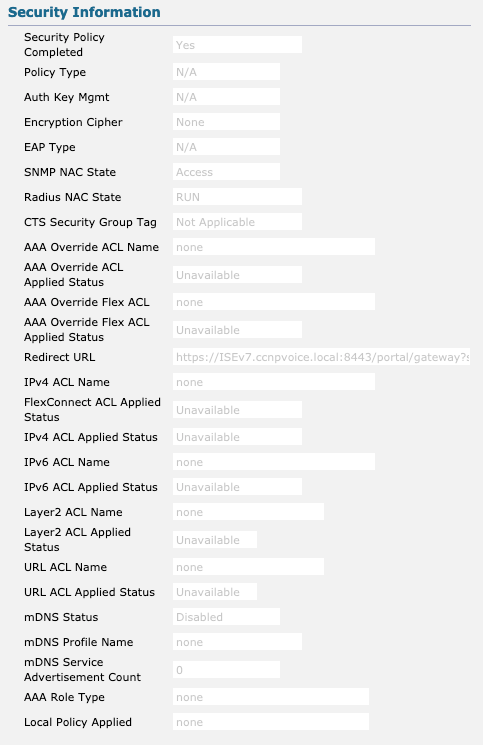Screen dimensions: 483x745
Task: Click the Encryption Cipher value box
Action: pos(226,122)
